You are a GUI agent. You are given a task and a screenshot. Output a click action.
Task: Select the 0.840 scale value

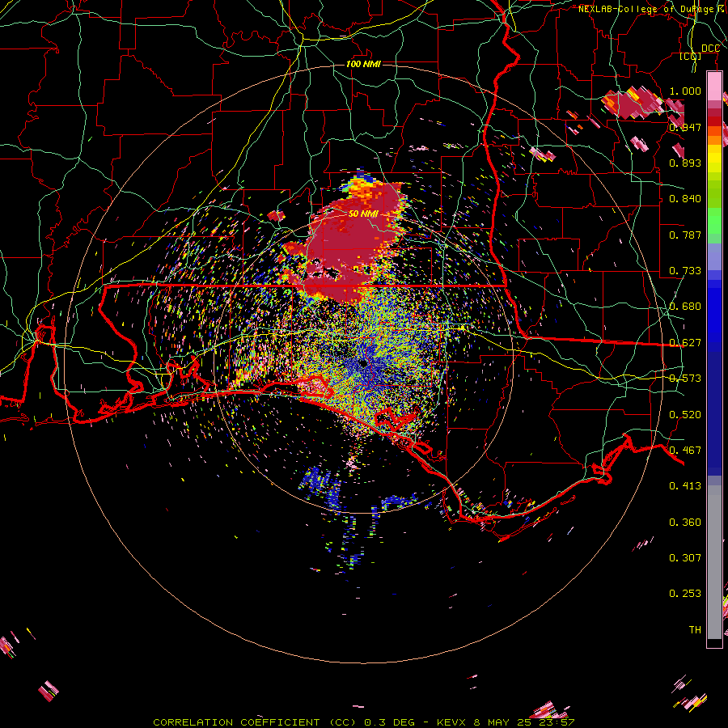point(685,199)
